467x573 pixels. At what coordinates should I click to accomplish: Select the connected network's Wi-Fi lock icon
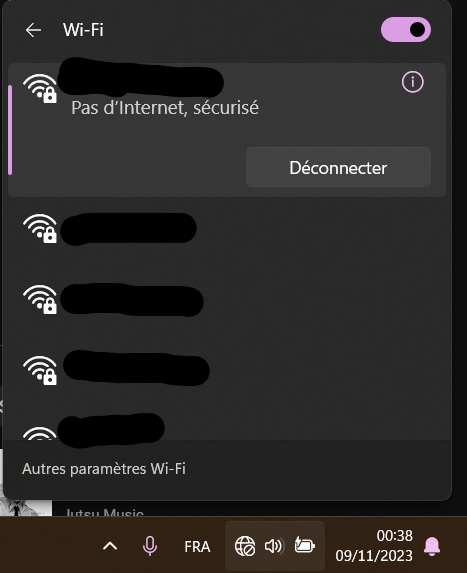click(x=40, y=88)
